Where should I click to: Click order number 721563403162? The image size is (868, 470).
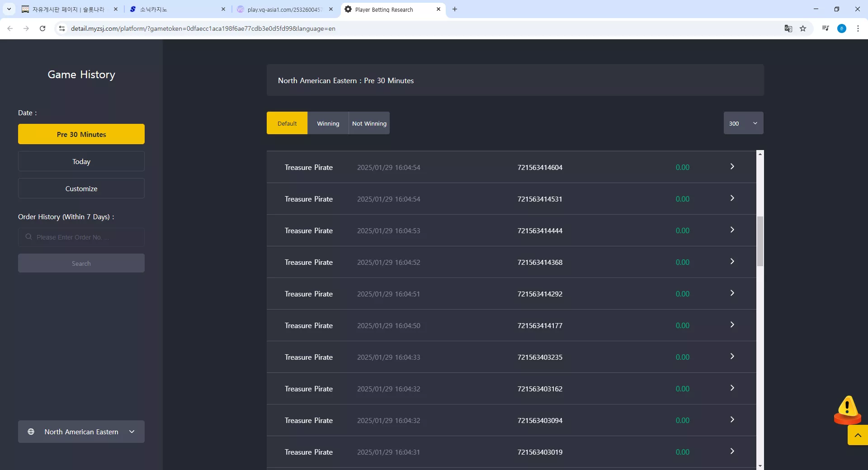pos(540,389)
